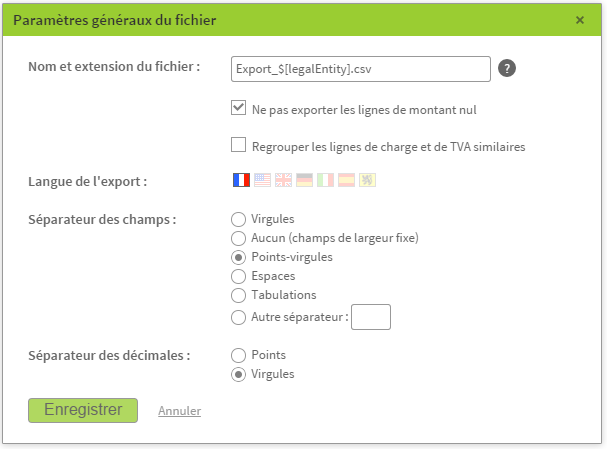The image size is (607, 449).
Task: Choose the US flag export language
Action: tap(262, 180)
